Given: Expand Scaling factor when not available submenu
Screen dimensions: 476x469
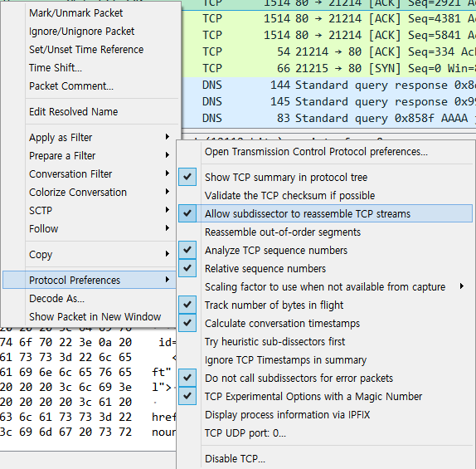Looking at the screenshot, I should 325,286.
